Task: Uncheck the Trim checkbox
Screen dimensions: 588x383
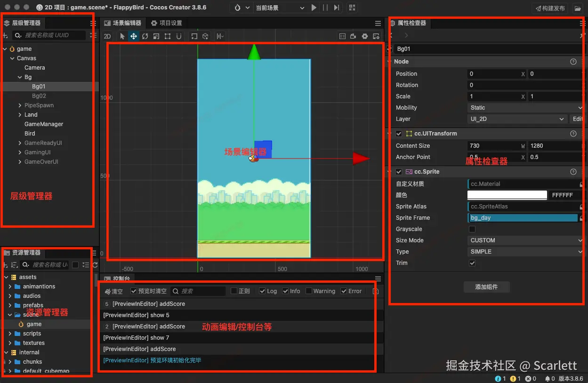Action: click(472, 263)
